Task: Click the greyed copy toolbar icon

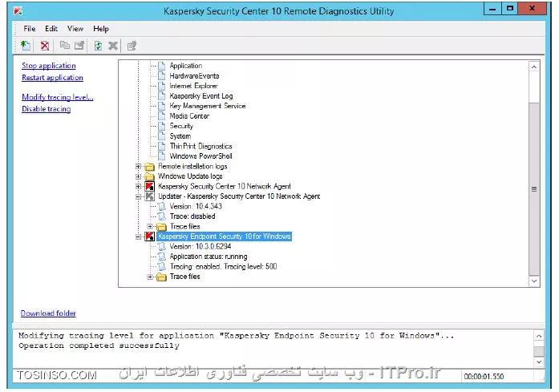Action: [64, 45]
